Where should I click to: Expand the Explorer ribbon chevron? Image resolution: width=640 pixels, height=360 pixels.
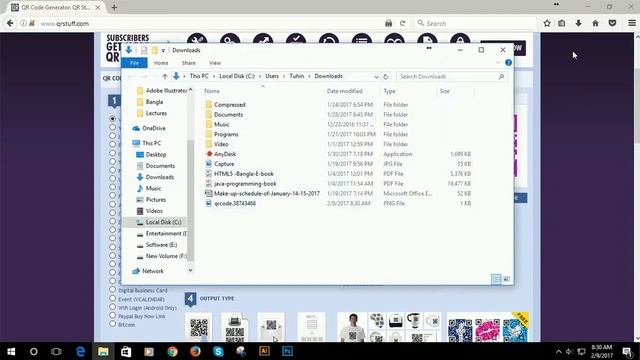coord(498,63)
